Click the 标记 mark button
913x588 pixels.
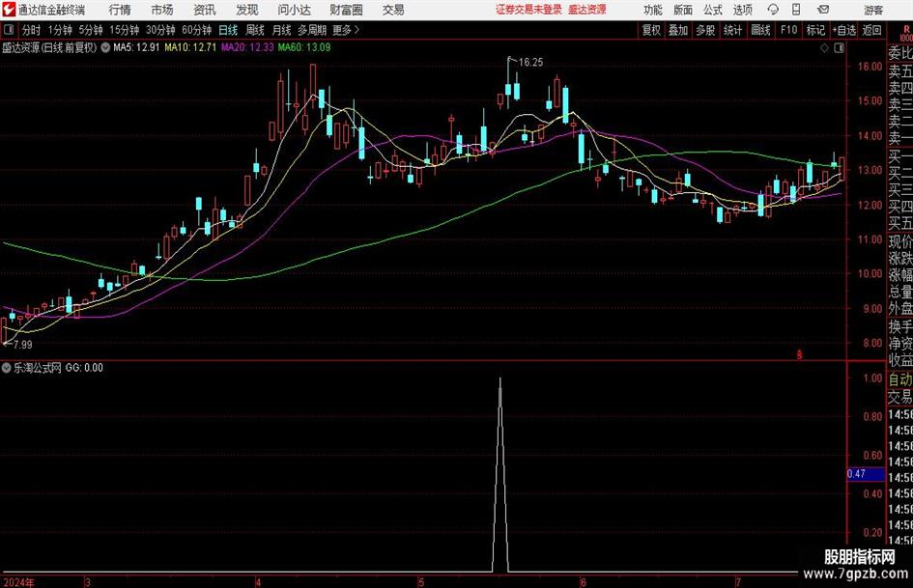tap(815, 30)
